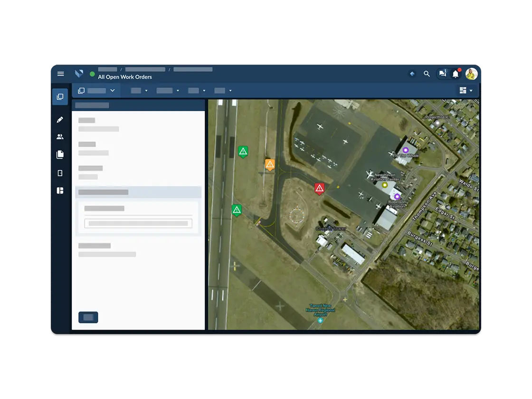Click the Robinson Aviation purple pin
532x399 pixels.
click(397, 197)
